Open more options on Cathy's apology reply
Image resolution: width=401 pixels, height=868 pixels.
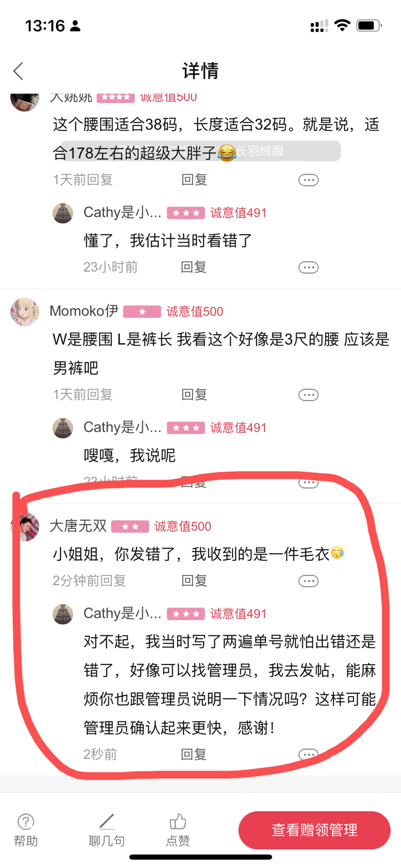pyautogui.click(x=308, y=754)
